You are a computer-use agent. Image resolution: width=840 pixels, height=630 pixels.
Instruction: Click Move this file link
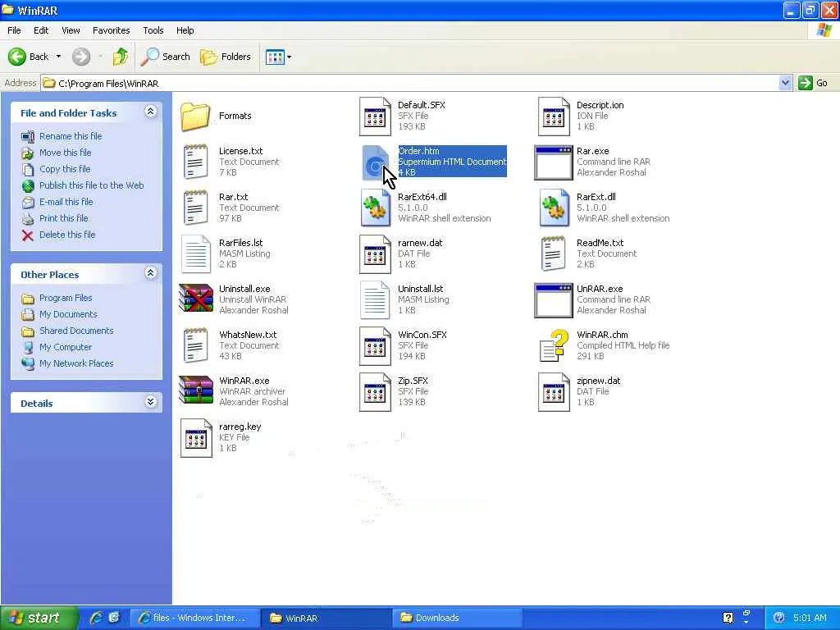[x=65, y=153]
